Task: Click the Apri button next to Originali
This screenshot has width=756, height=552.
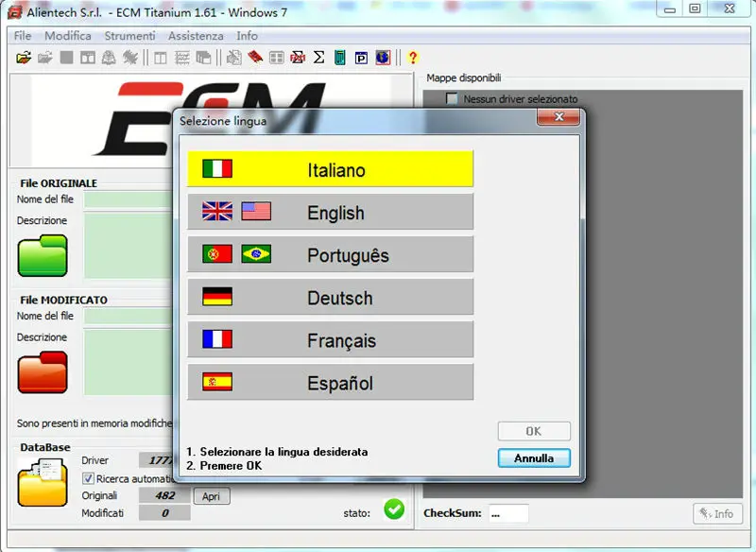Action: click(x=212, y=496)
